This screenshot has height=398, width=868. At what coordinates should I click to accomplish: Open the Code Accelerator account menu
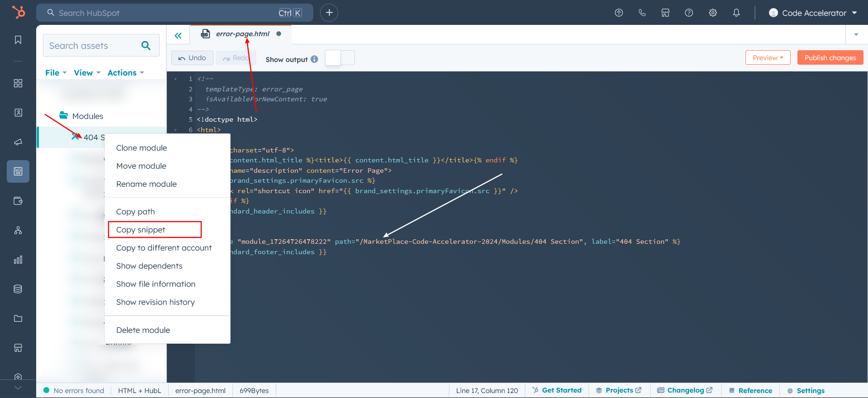click(813, 13)
